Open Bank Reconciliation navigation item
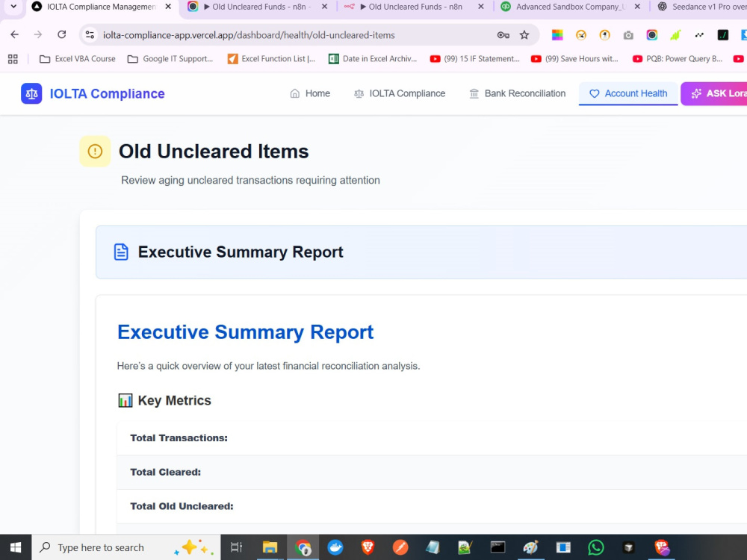The width and height of the screenshot is (747, 560). tap(518, 93)
